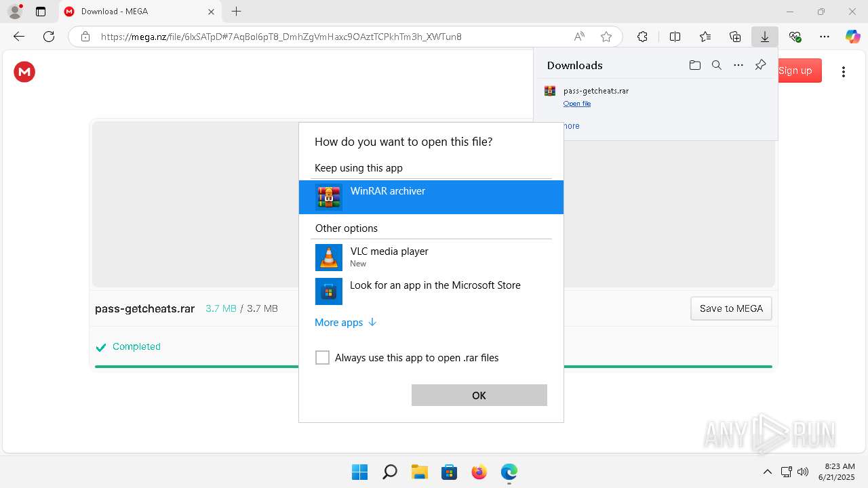The image size is (868, 488).
Task: Switch to Microsoft Edge in taskbar
Action: click(x=509, y=472)
